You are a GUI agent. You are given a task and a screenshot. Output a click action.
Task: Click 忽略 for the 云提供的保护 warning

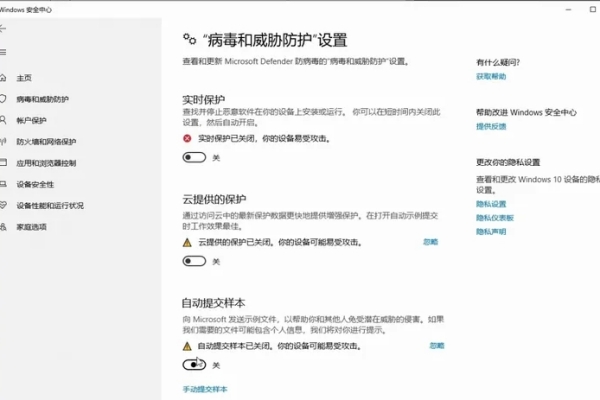(x=430, y=242)
